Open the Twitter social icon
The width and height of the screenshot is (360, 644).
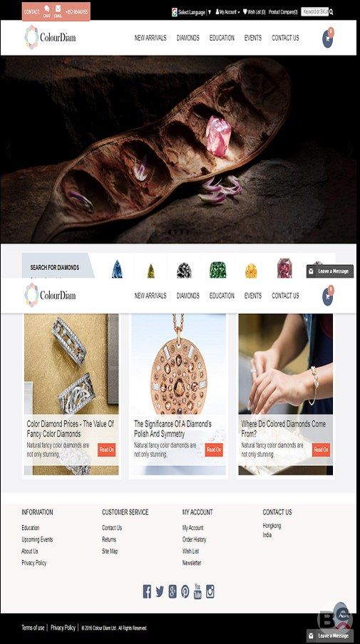tap(160, 591)
